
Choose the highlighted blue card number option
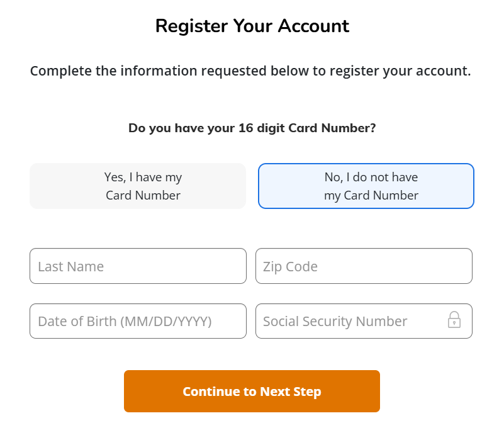point(366,186)
